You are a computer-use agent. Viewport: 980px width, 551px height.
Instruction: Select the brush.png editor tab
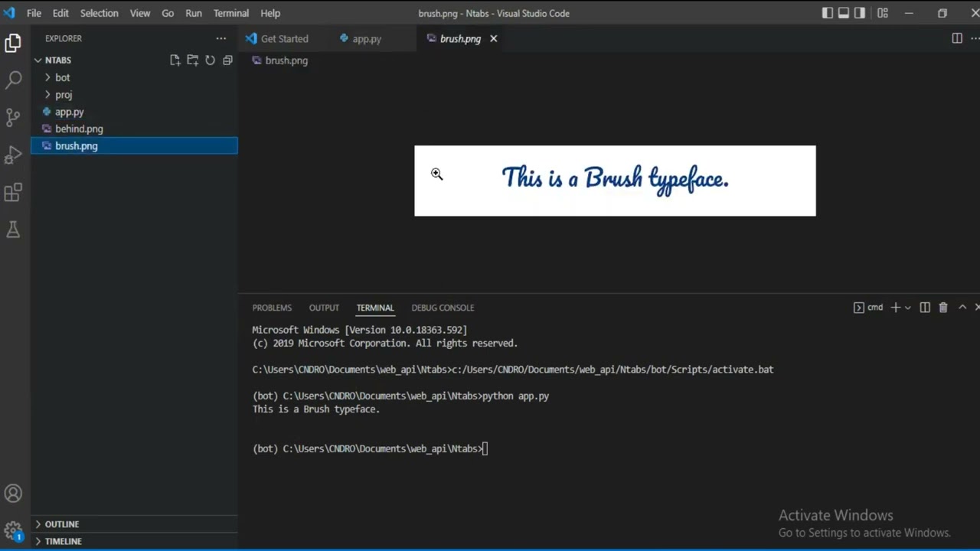tap(460, 38)
